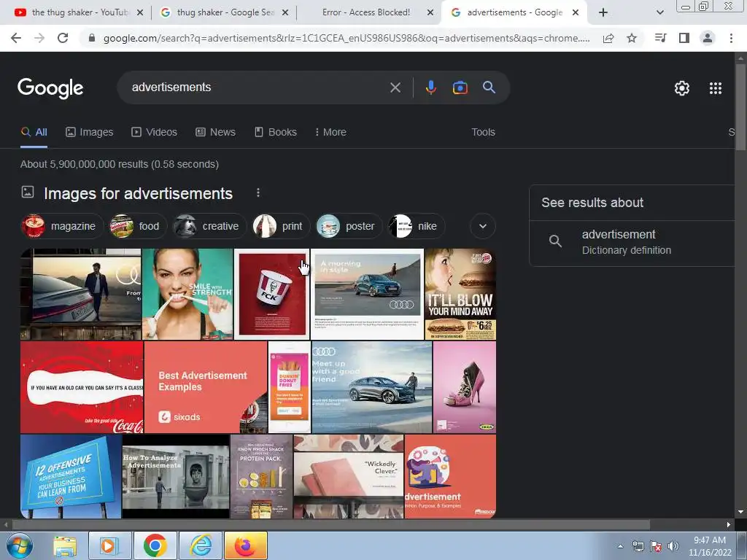The height and width of the screenshot is (560, 747).
Task: Click the horizontal scrollbar at bottom
Action: [x=330, y=525]
